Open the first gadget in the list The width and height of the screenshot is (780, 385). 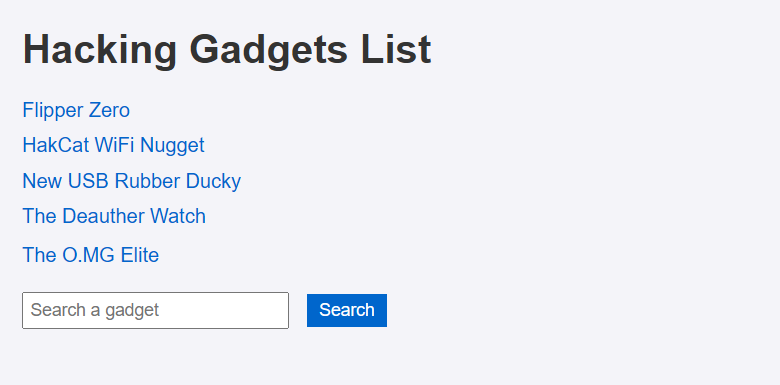pos(76,110)
